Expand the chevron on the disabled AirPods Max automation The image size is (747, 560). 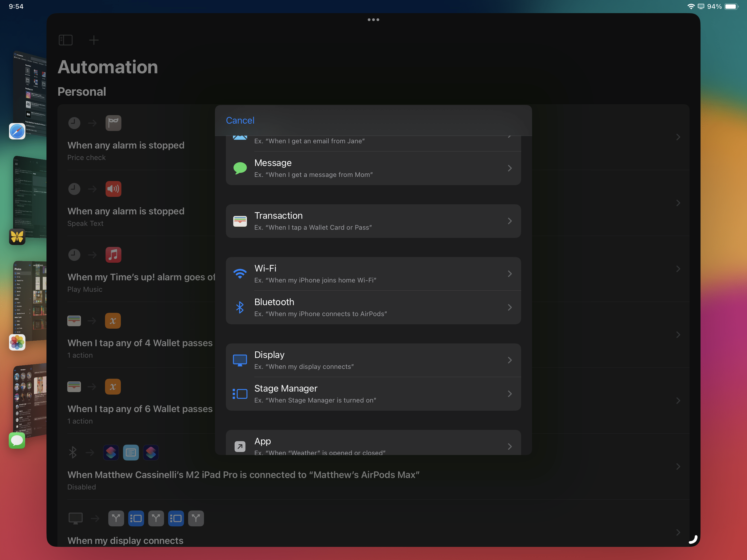click(678, 466)
